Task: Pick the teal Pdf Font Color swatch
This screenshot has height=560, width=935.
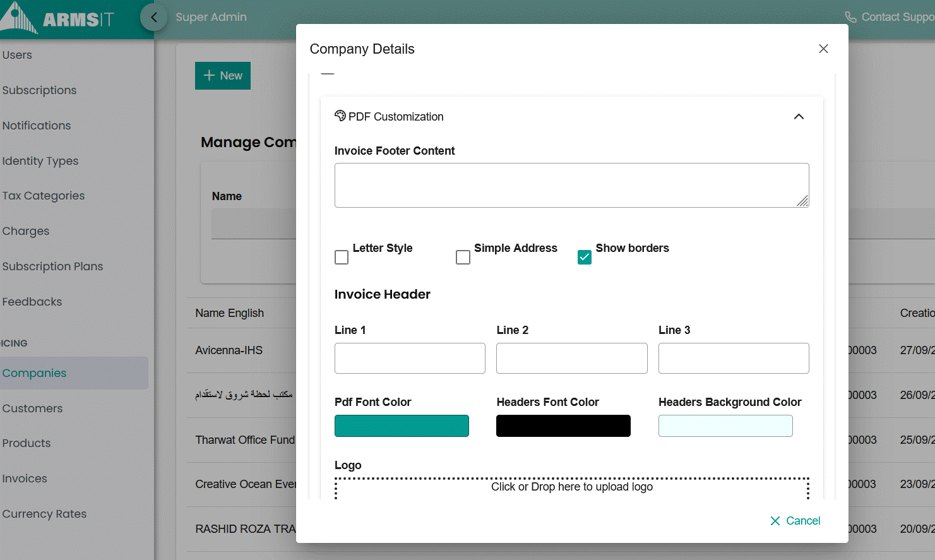Action: [x=402, y=426]
